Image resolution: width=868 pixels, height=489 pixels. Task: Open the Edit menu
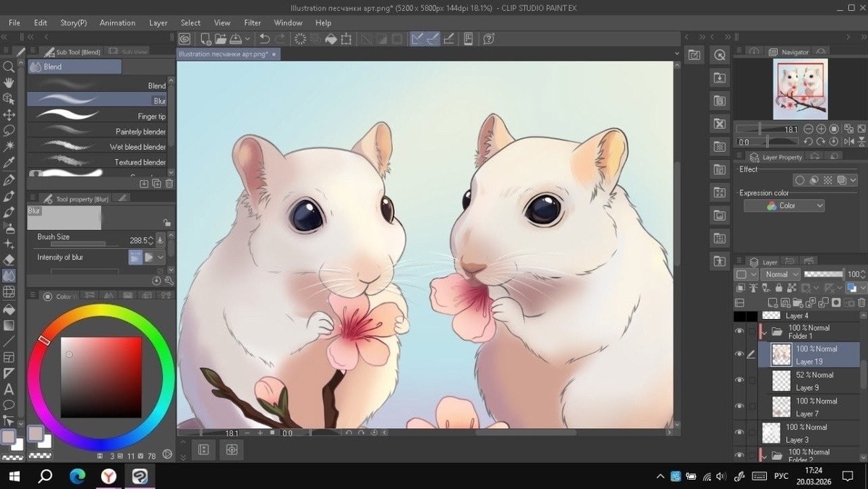click(41, 22)
